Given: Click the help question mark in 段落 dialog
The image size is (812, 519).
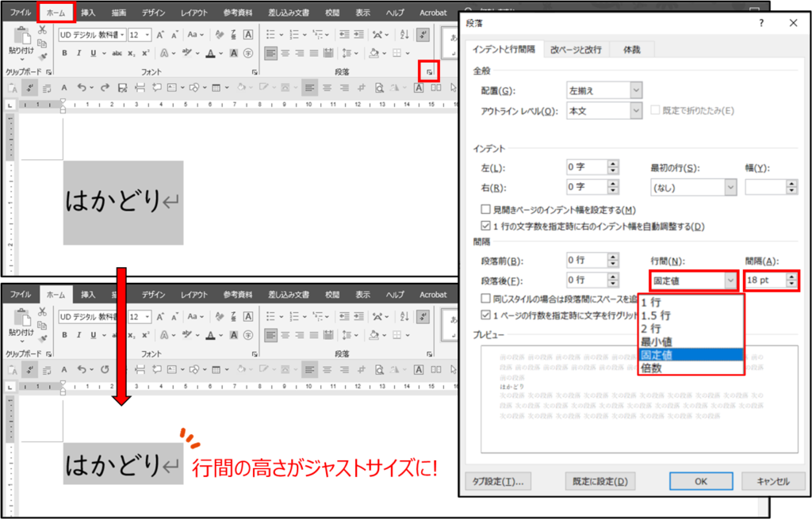Looking at the screenshot, I should click(762, 24).
